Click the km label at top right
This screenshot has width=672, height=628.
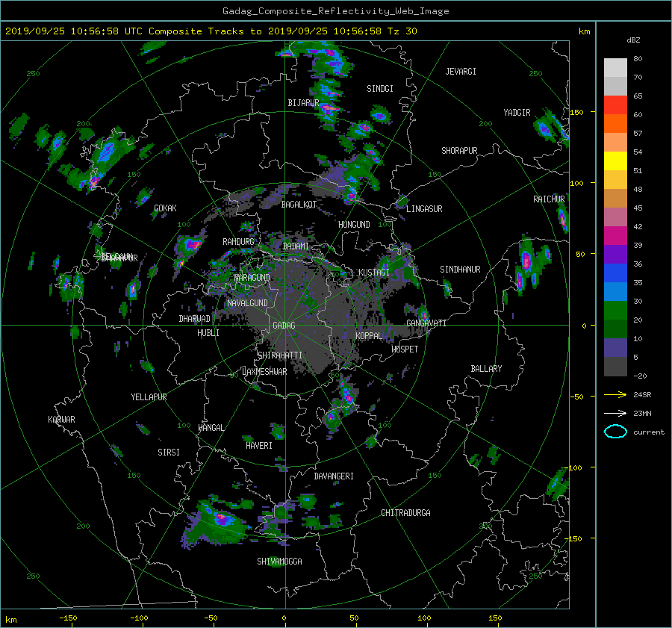point(584,31)
